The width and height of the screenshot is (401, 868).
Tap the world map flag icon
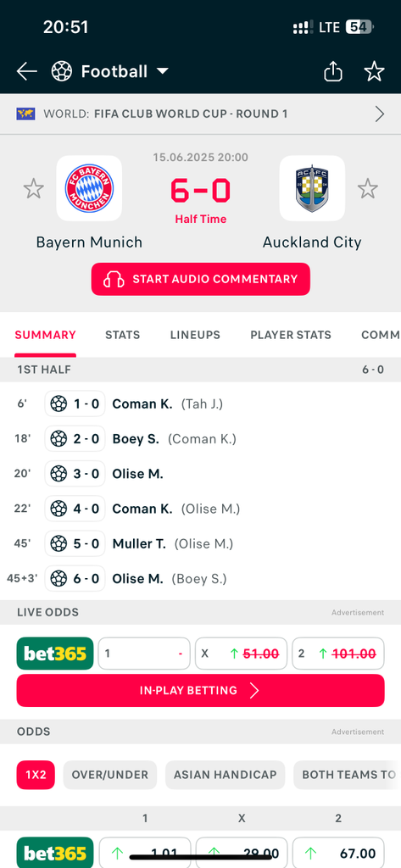tap(25, 114)
